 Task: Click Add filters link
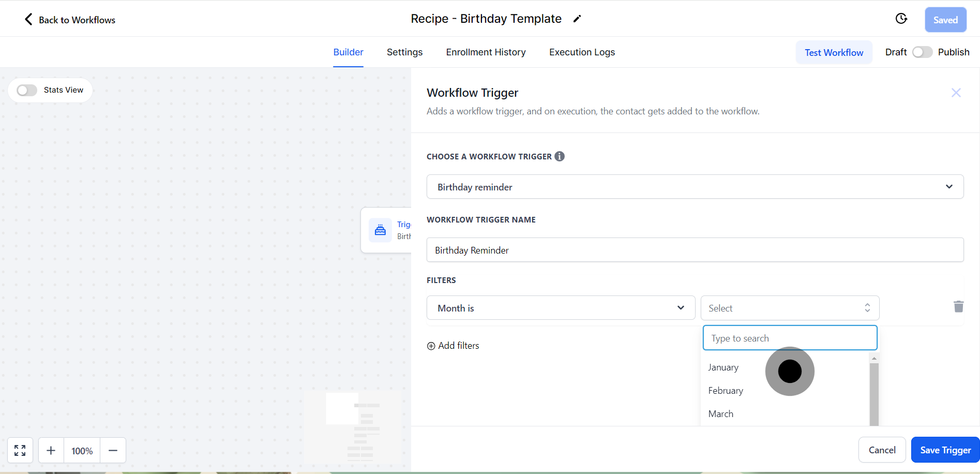tap(453, 346)
